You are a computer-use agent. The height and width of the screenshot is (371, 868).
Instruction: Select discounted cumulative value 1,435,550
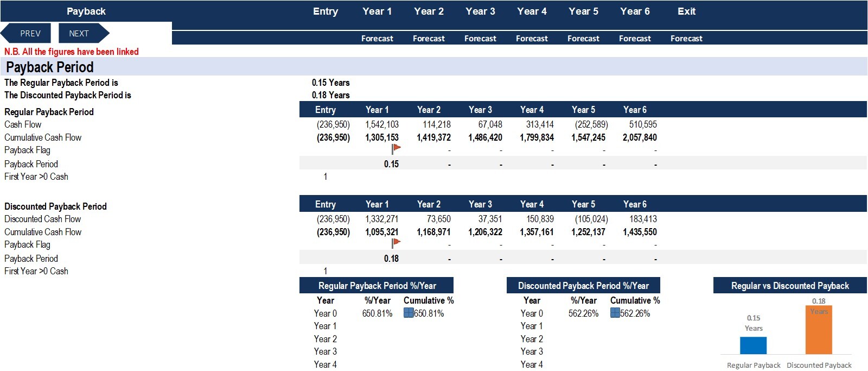[x=640, y=232]
